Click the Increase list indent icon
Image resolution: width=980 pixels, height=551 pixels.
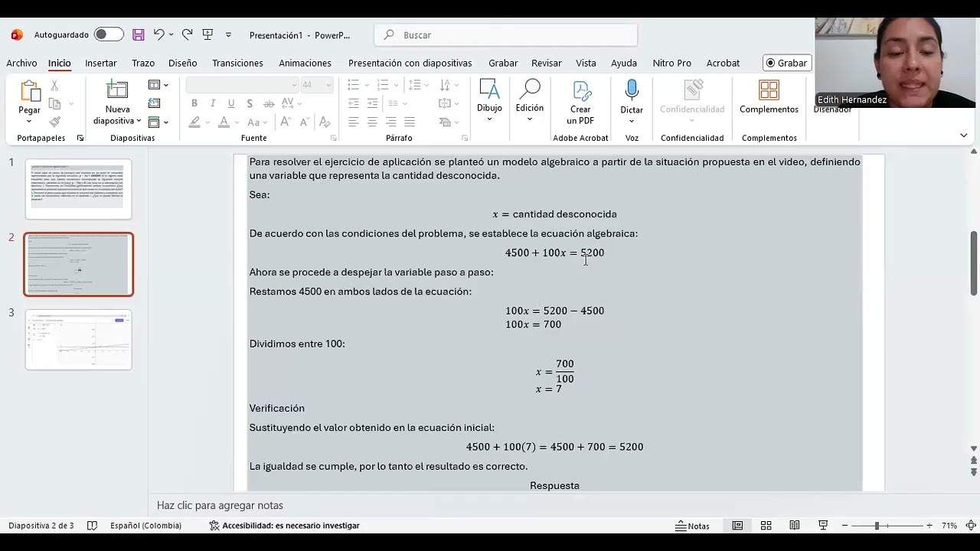point(372,103)
